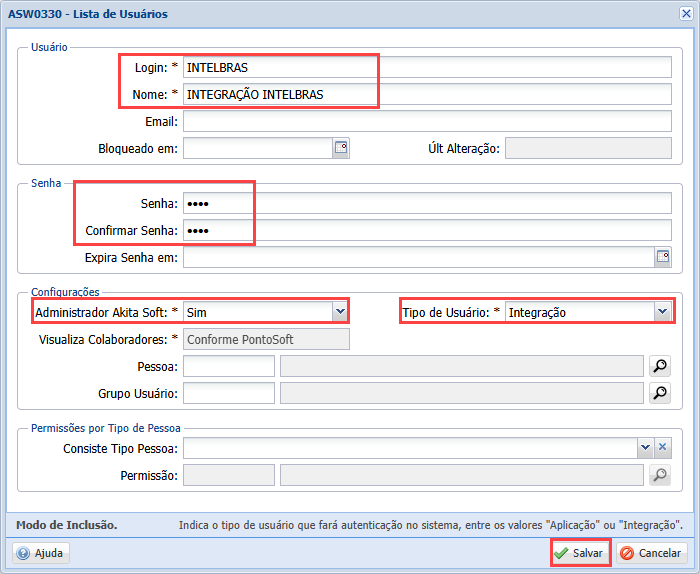Image resolution: width=700 pixels, height=574 pixels.
Task: Click the Pessoa search magnifier icon
Action: (660, 366)
